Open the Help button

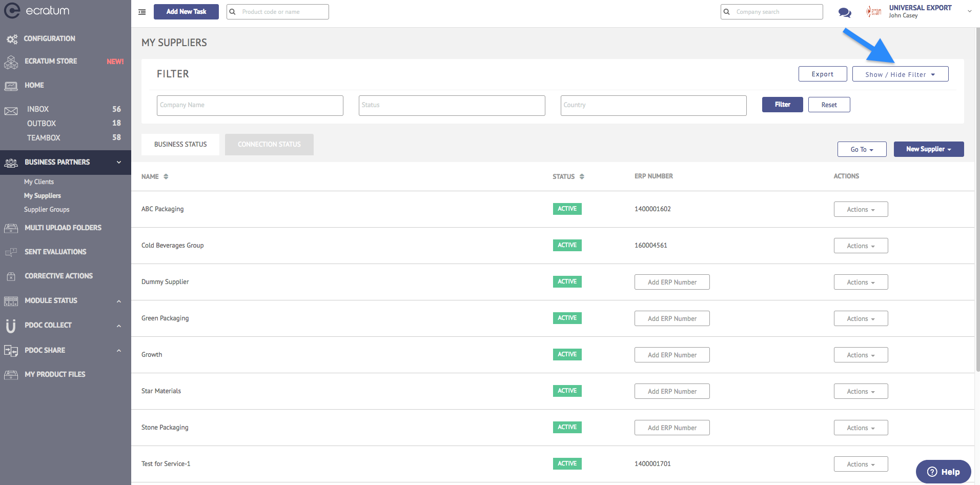coord(943,472)
